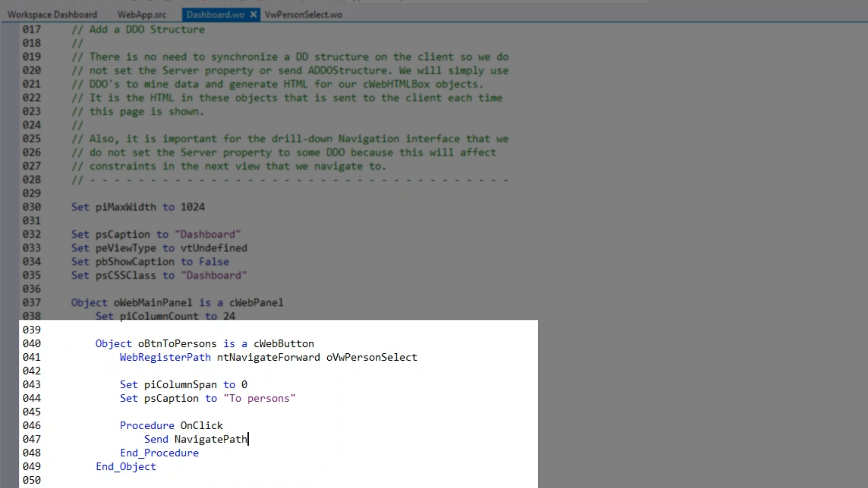Click line number 047 in gutter
The height and width of the screenshot is (488, 868).
pyautogui.click(x=32, y=439)
